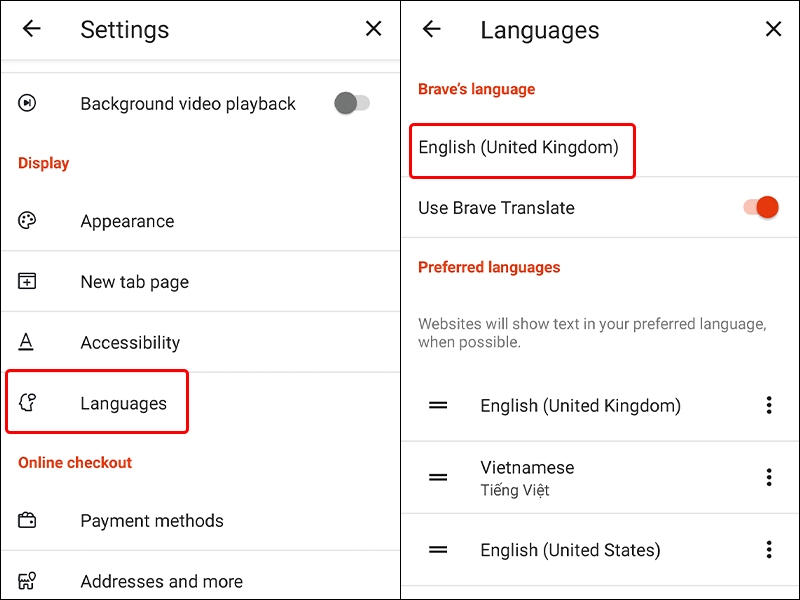Click the Addresses and more icon
This screenshot has height=600, width=800.
[x=26, y=581]
